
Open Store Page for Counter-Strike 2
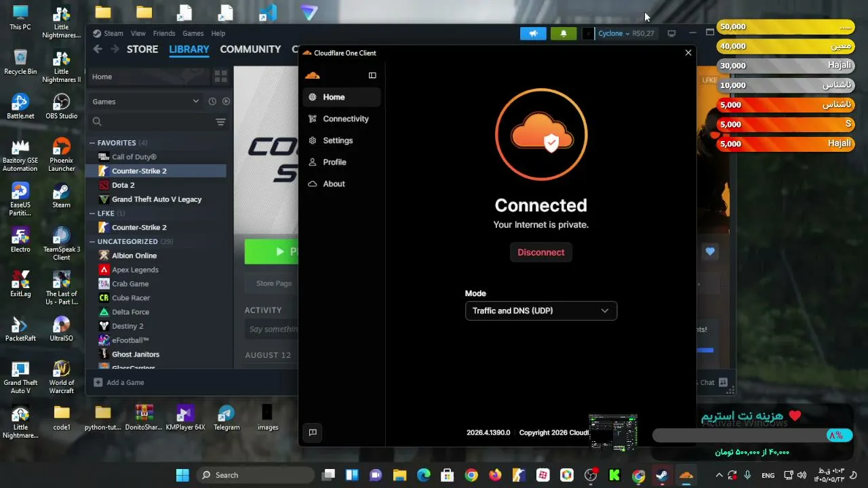274,283
